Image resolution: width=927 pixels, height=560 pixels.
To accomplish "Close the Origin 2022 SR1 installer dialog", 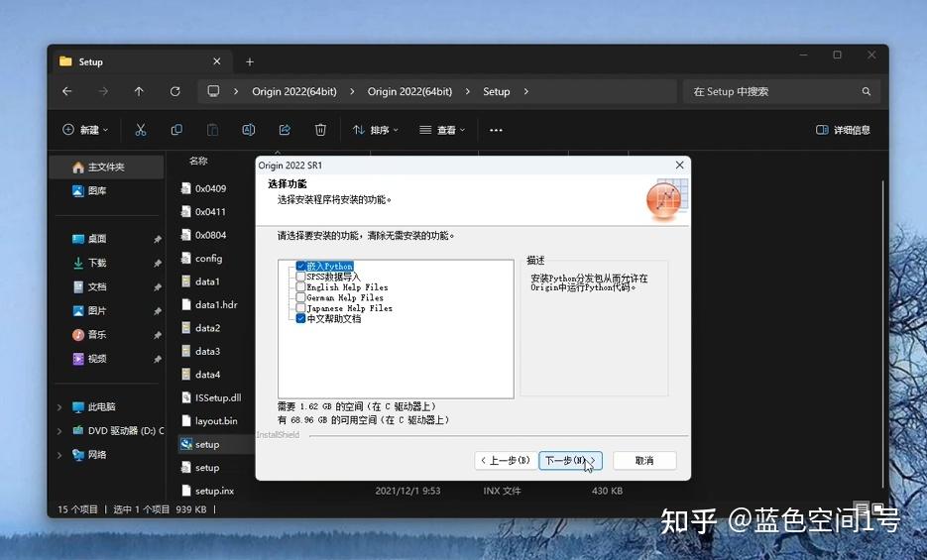I will (680, 166).
